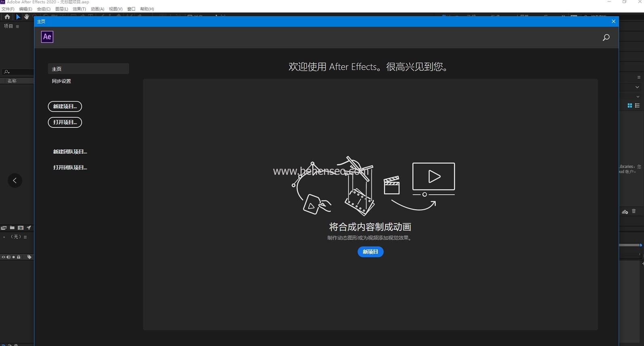Close the 主页 home window
644x346 pixels.
(x=614, y=21)
